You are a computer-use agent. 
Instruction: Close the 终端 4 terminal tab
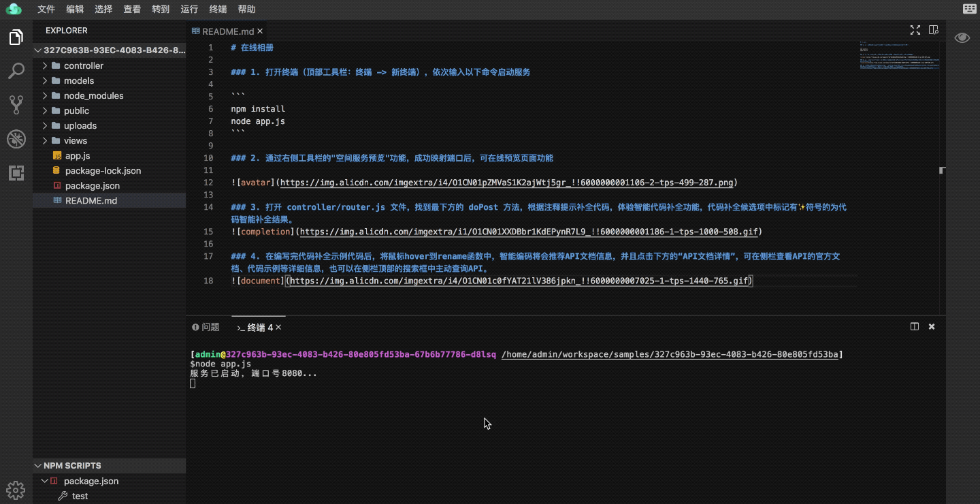(278, 328)
